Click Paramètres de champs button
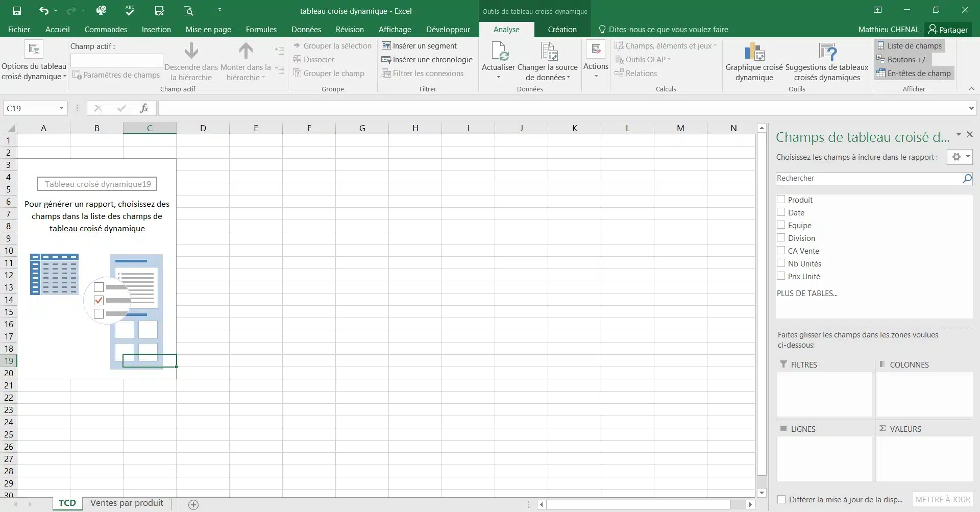This screenshot has width=980, height=512. (116, 75)
